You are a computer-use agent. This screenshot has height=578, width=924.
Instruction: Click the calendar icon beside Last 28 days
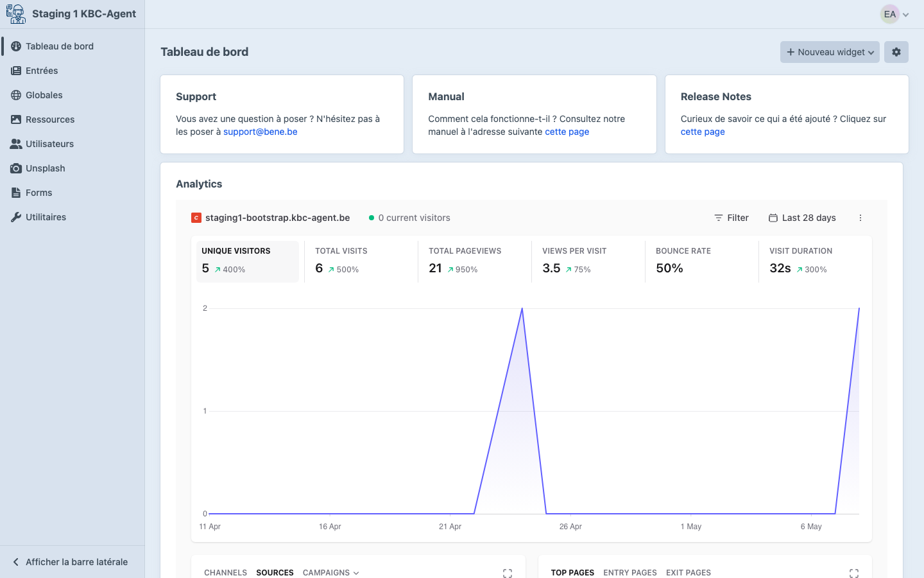pyautogui.click(x=773, y=218)
